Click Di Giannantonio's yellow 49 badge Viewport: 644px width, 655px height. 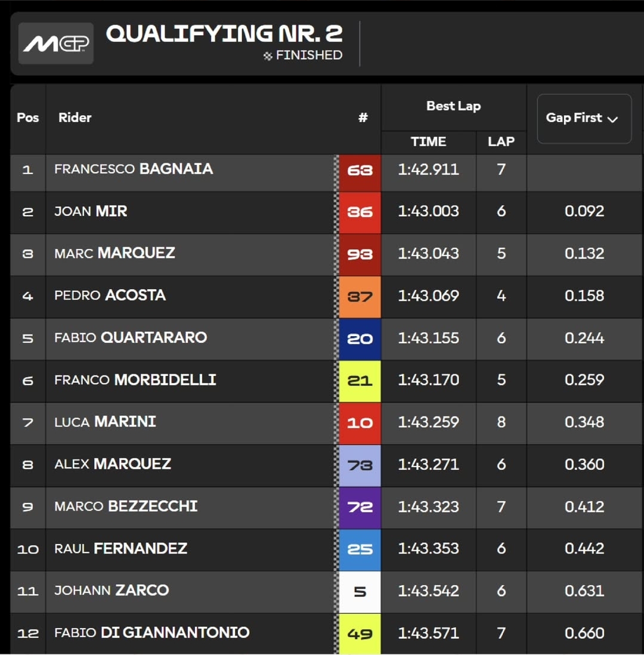click(x=360, y=634)
